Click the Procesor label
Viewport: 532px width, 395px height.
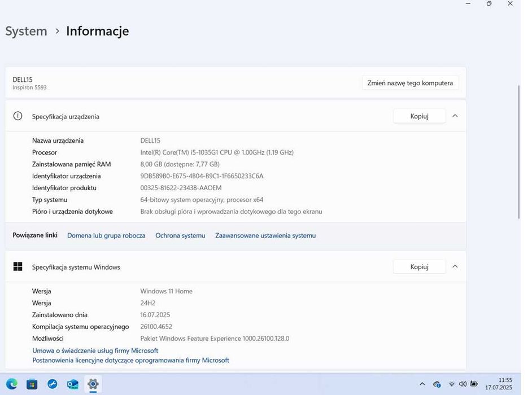point(45,152)
